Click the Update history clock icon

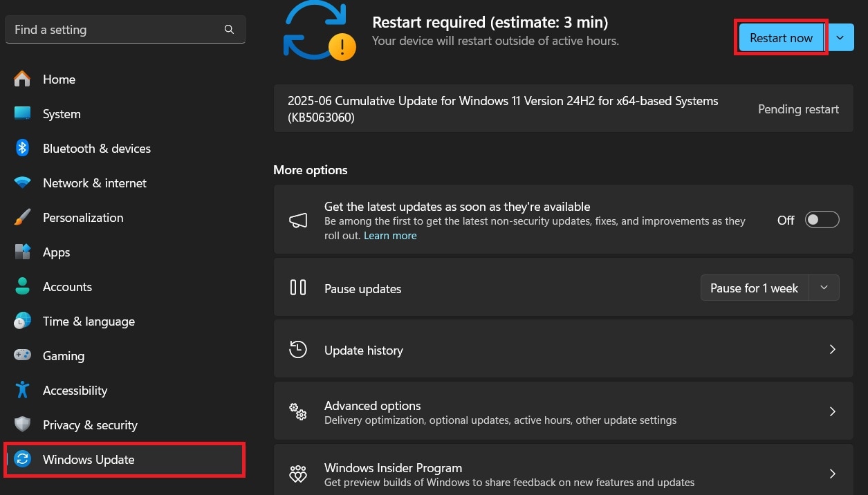coord(298,349)
